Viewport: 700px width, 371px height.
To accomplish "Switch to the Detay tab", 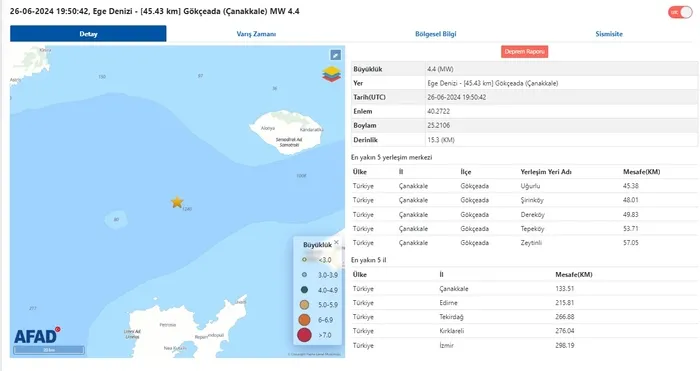I will point(88,34).
